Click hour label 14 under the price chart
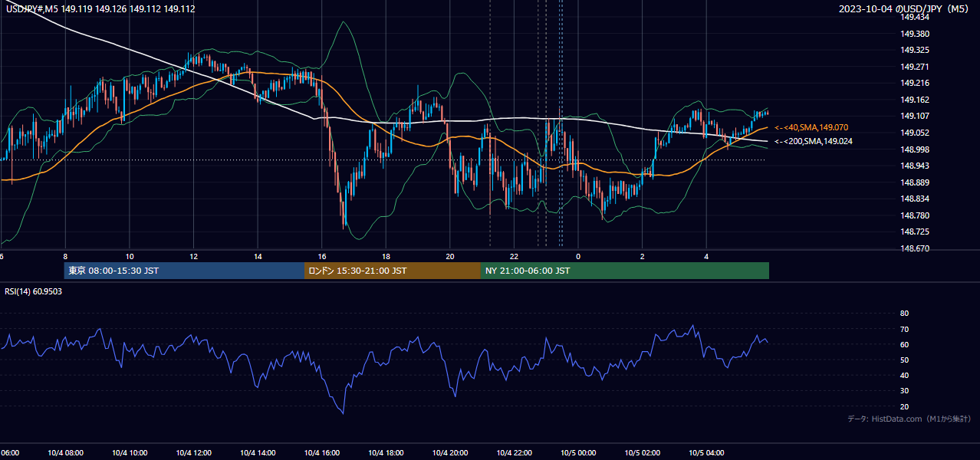Viewport: 980px width, 460px height. point(258,256)
